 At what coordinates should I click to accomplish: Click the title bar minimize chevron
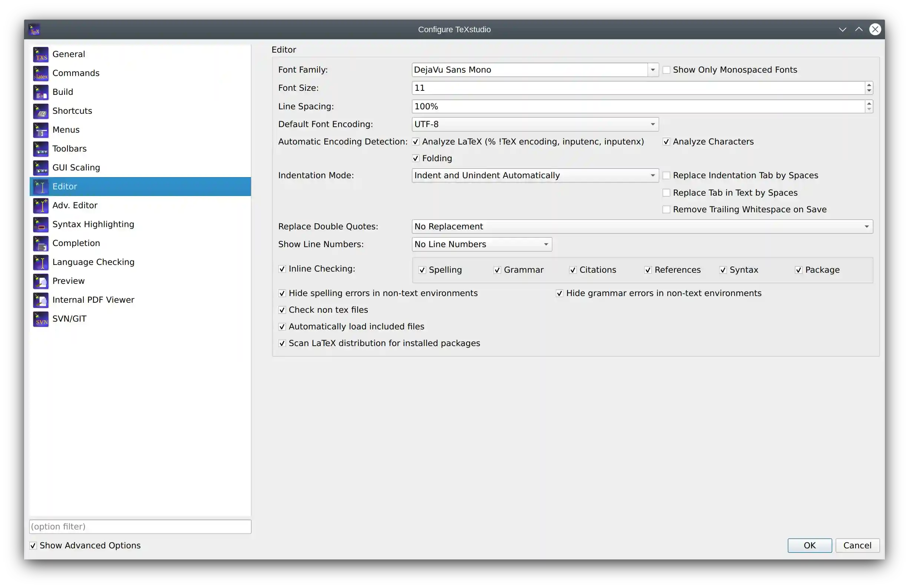pyautogui.click(x=843, y=30)
